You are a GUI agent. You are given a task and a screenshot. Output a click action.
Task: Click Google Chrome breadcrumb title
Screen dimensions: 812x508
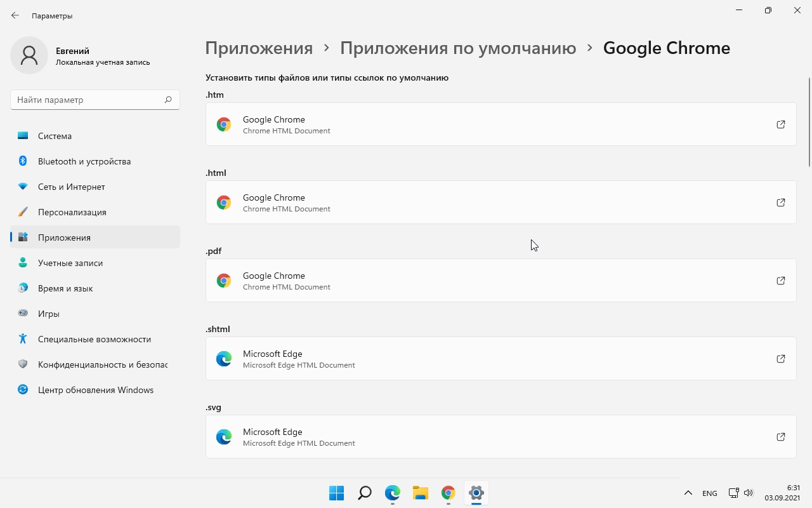[x=667, y=48]
